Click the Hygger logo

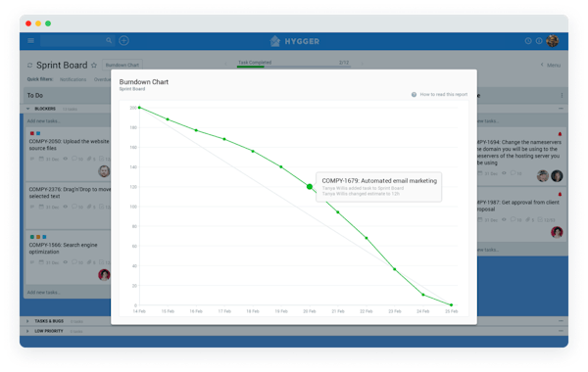click(x=295, y=41)
